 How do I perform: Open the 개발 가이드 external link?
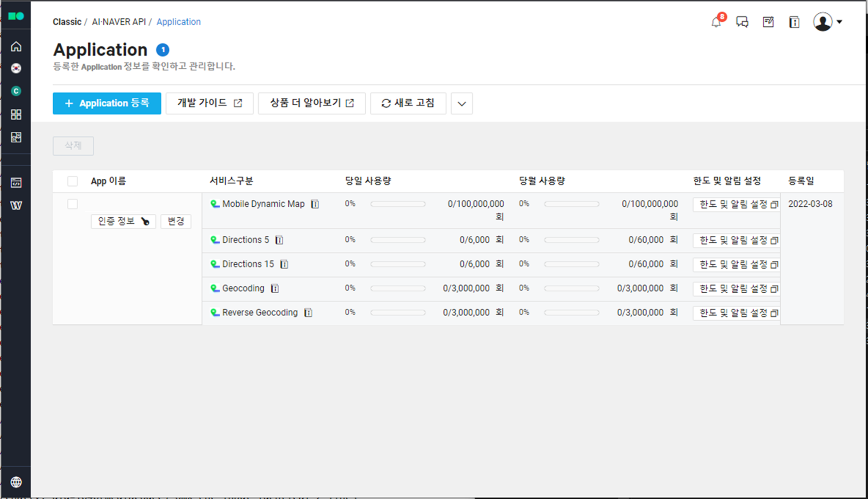(x=209, y=103)
